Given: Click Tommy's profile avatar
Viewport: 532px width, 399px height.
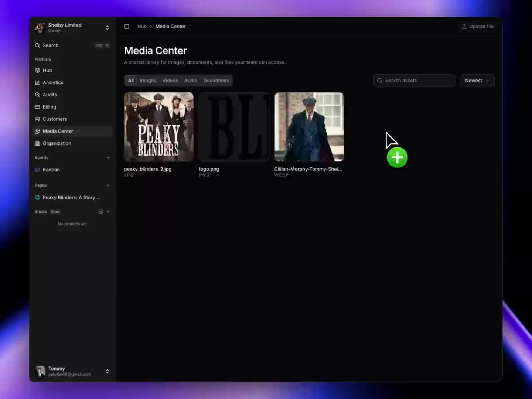Looking at the screenshot, I should point(40,371).
